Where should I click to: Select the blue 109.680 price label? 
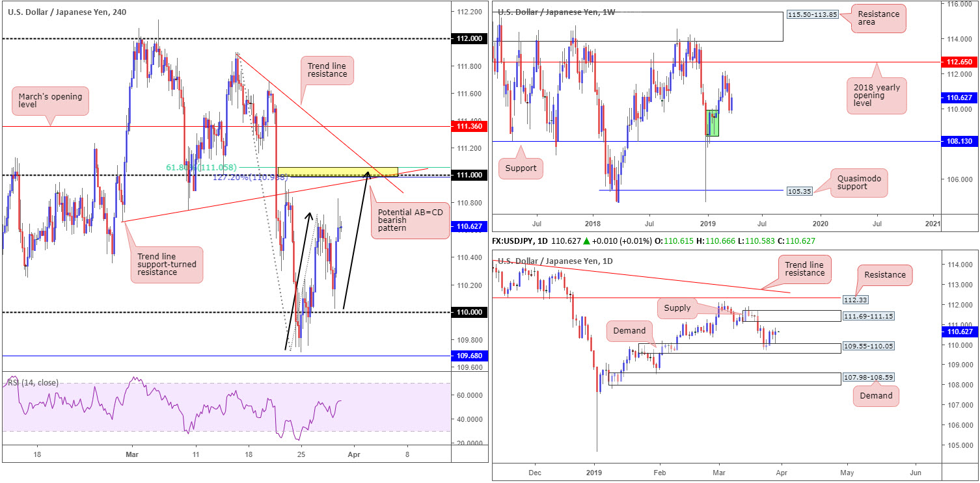pos(469,356)
